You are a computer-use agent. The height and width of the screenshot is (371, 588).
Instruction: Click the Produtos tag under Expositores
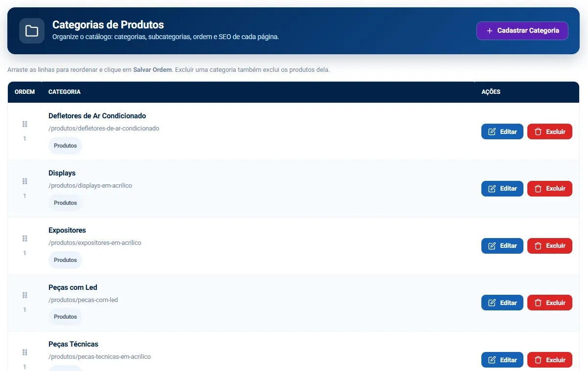(x=65, y=260)
